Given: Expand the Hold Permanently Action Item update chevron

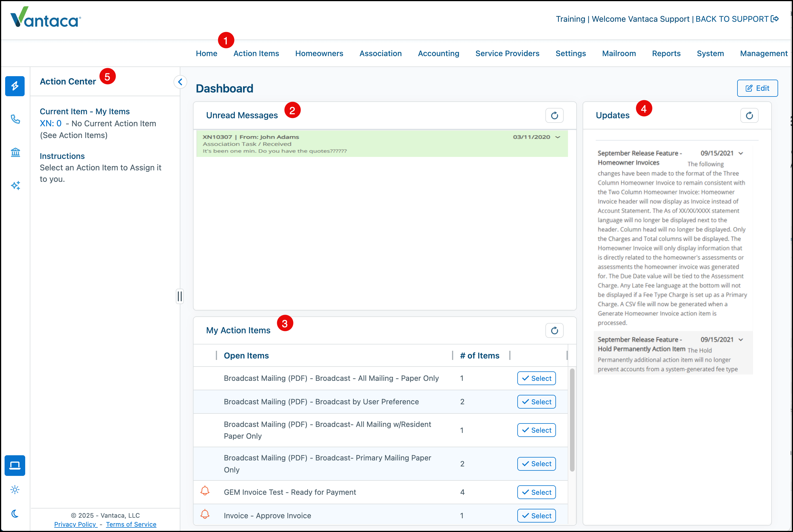Looking at the screenshot, I should tap(741, 340).
